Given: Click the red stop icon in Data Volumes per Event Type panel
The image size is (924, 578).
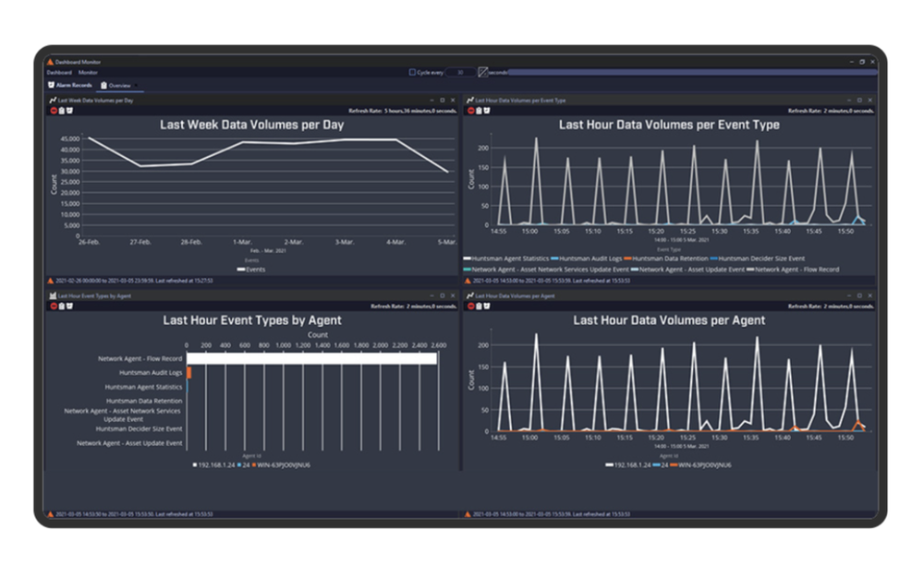Looking at the screenshot, I should [471, 111].
